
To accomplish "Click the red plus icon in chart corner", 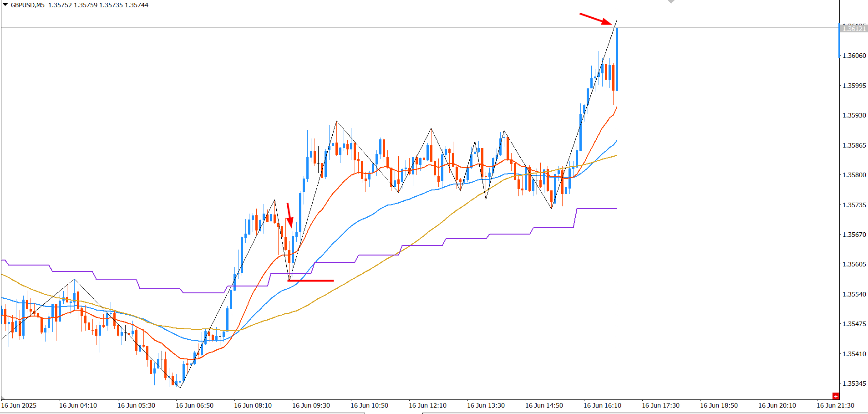I will [836, 396].
